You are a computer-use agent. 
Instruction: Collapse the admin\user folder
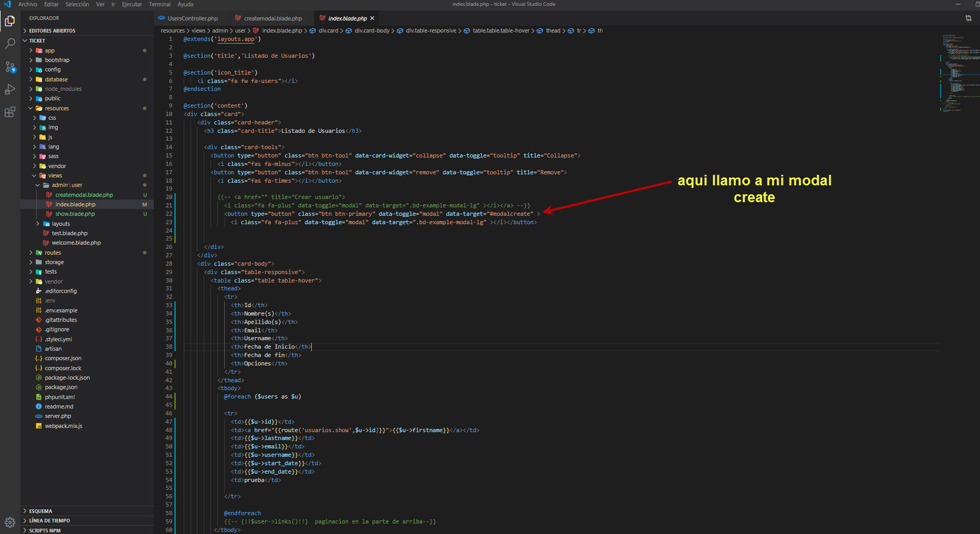click(87, 185)
